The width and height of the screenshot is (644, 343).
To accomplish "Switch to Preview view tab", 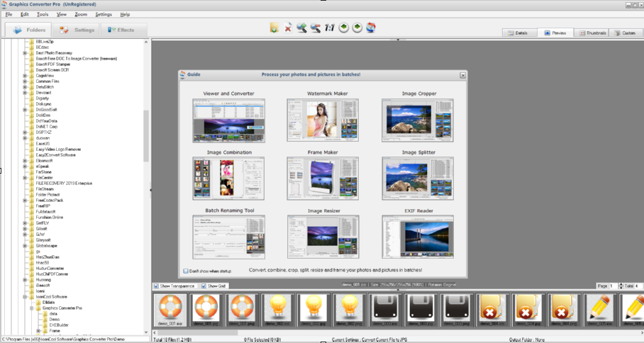I will pos(555,33).
